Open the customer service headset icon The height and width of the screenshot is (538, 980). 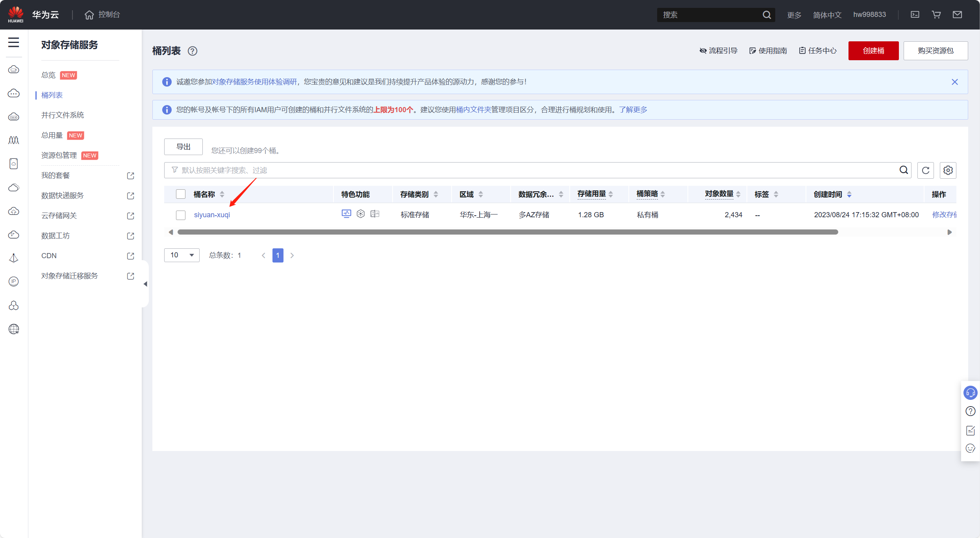(x=970, y=393)
